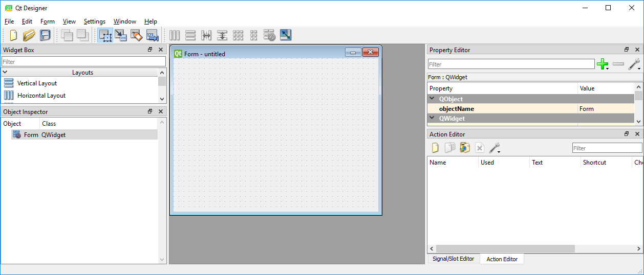
Task: Click the Paste action icon in Action Editor
Action: tap(465, 148)
